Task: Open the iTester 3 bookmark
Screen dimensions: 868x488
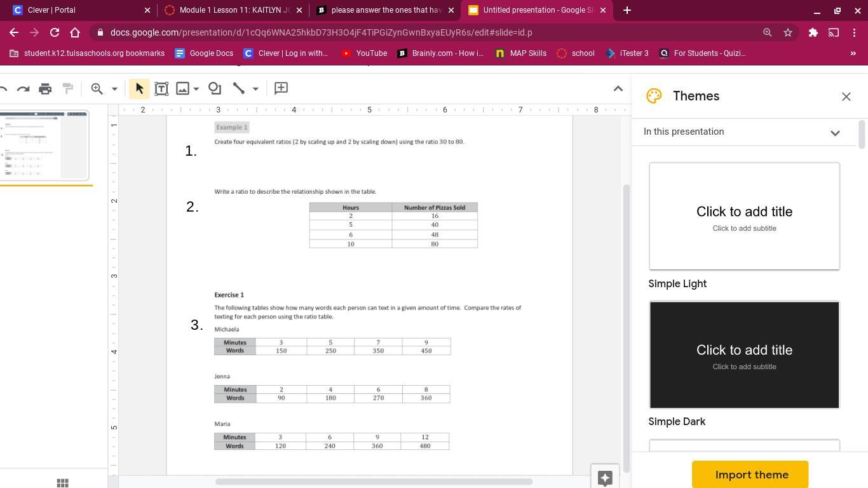Action: click(627, 53)
